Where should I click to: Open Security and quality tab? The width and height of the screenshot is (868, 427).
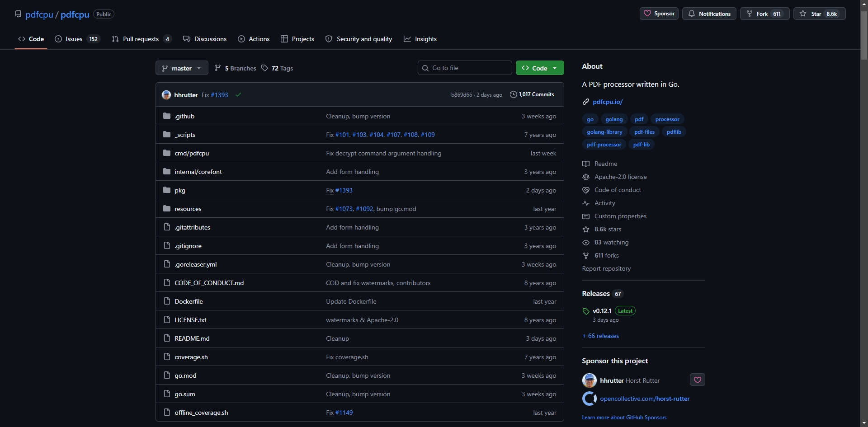click(359, 39)
